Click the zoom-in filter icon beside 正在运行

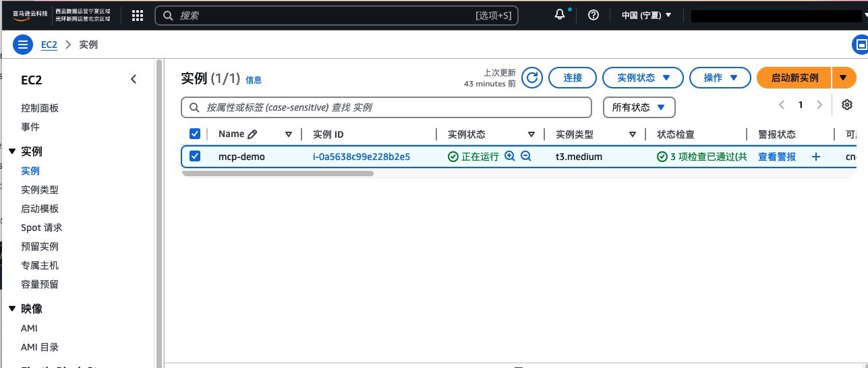click(x=510, y=156)
